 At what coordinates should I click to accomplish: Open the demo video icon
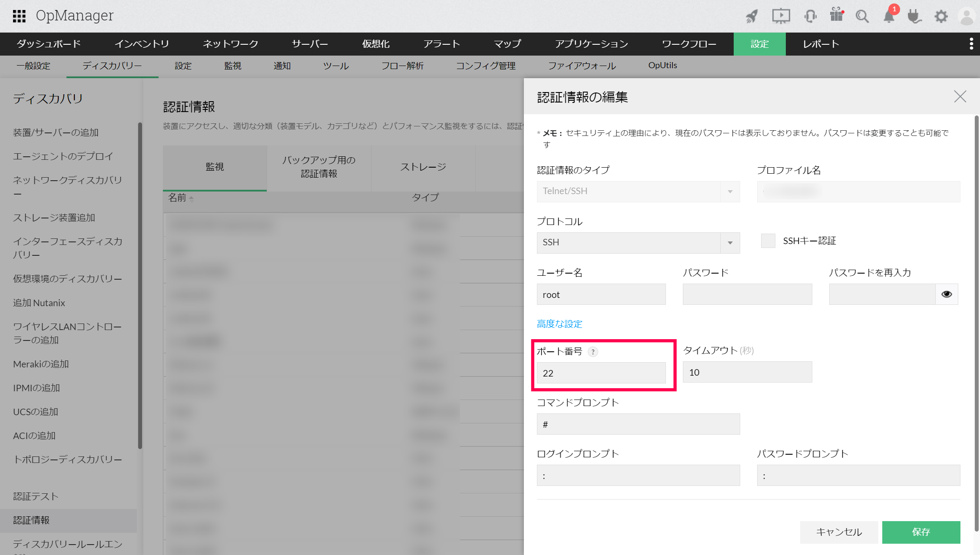click(x=781, y=16)
